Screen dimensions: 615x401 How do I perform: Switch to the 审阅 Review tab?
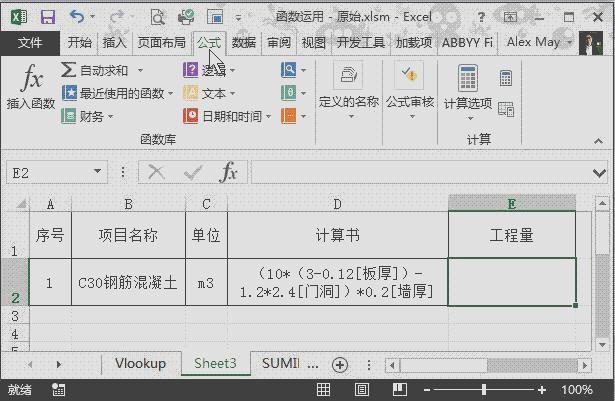279,42
